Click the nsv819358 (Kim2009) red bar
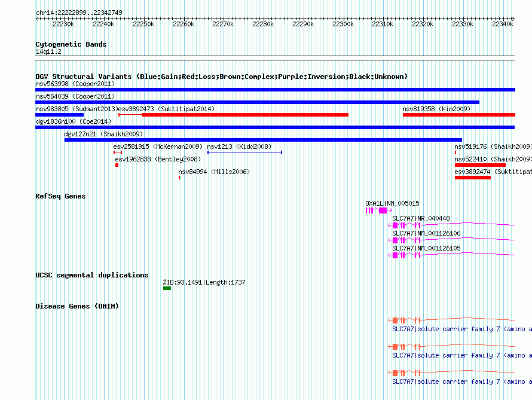The width and height of the screenshot is (532, 400). pyautogui.click(x=458, y=115)
